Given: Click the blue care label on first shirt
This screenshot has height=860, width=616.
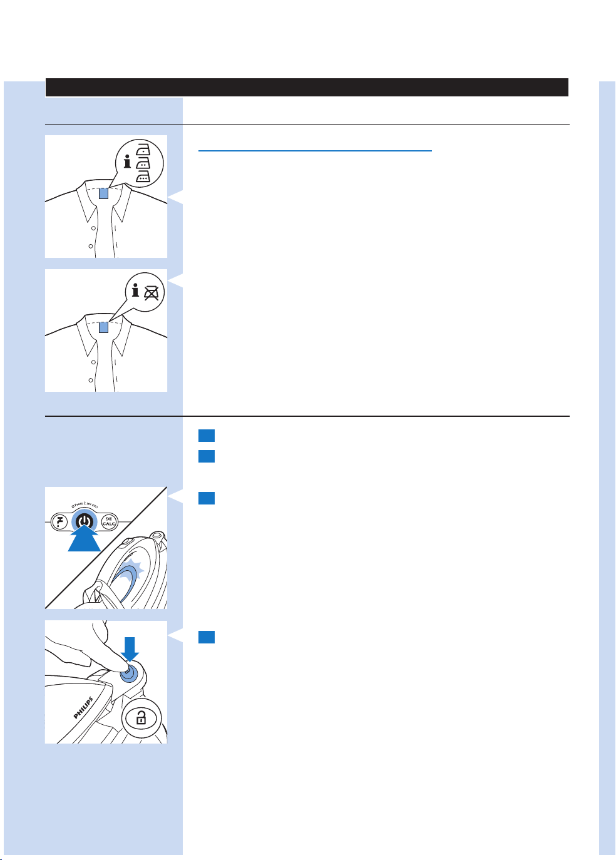Looking at the screenshot, I should [104, 194].
